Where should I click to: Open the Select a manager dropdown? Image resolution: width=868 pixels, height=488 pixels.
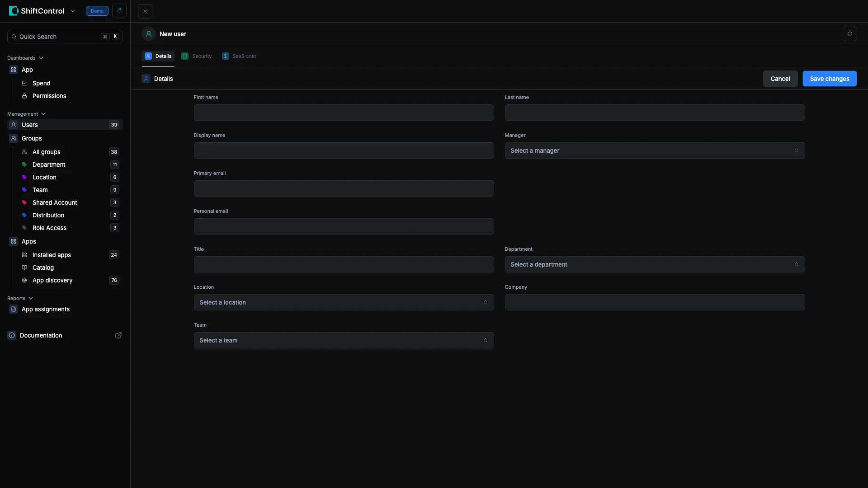point(654,151)
